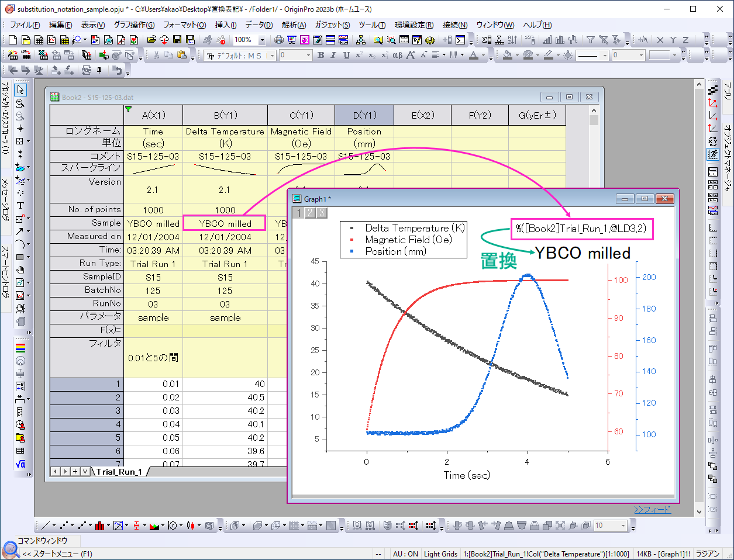Viewport: 734px width, 560px height.
Task: Toggle Italic text formatting
Action: tap(333, 55)
